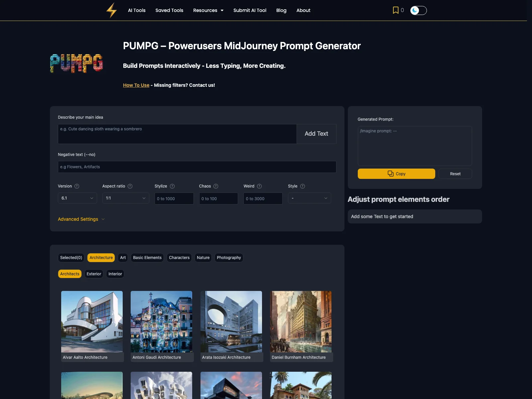Viewport: 532px width, 399px height.
Task: Click the Generated Prompt text area
Action: pos(415,146)
